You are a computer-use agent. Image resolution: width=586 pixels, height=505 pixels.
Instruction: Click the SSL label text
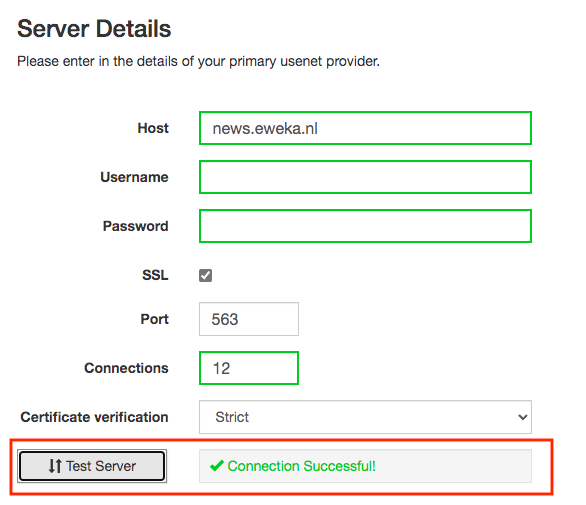pyautogui.click(x=155, y=275)
